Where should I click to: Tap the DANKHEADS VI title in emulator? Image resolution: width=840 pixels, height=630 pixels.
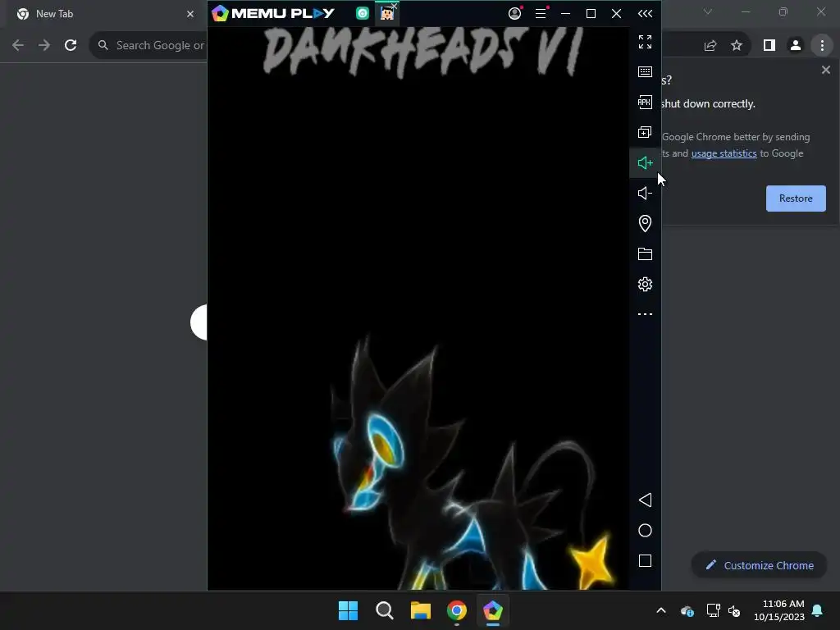tap(423, 52)
